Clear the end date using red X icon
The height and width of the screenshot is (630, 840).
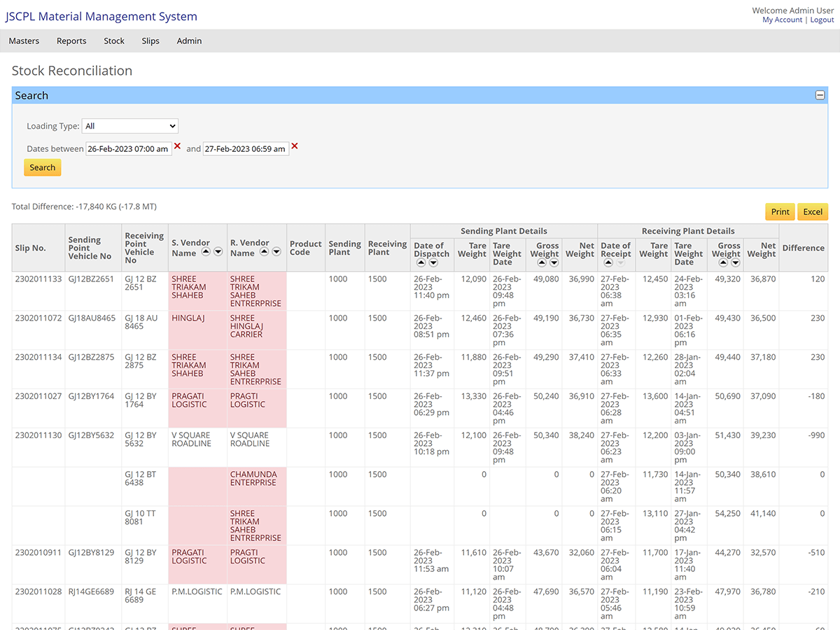point(295,148)
